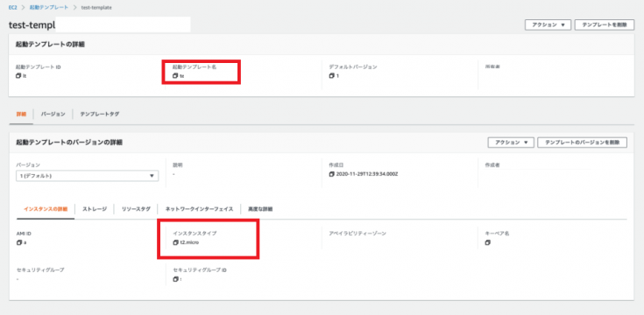
Task: Open the 高度な詳細 tab
Action: [x=260, y=209]
